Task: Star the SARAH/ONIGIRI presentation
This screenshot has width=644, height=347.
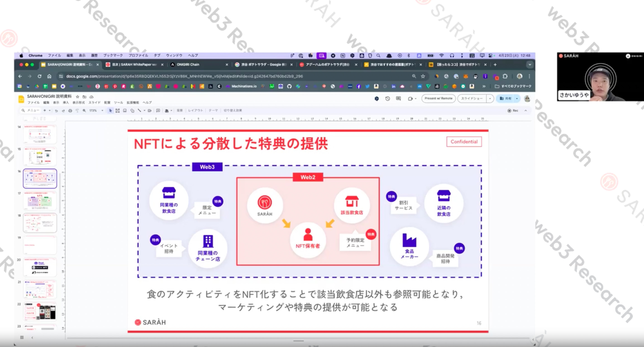Action: point(77,97)
